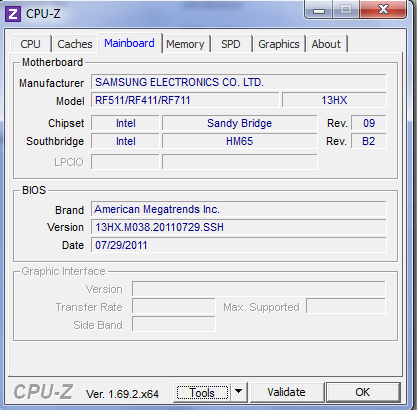This screenshot has width=417, height=410.
Task: Select the Mainboard tab
Action: (x=129, y=43)
